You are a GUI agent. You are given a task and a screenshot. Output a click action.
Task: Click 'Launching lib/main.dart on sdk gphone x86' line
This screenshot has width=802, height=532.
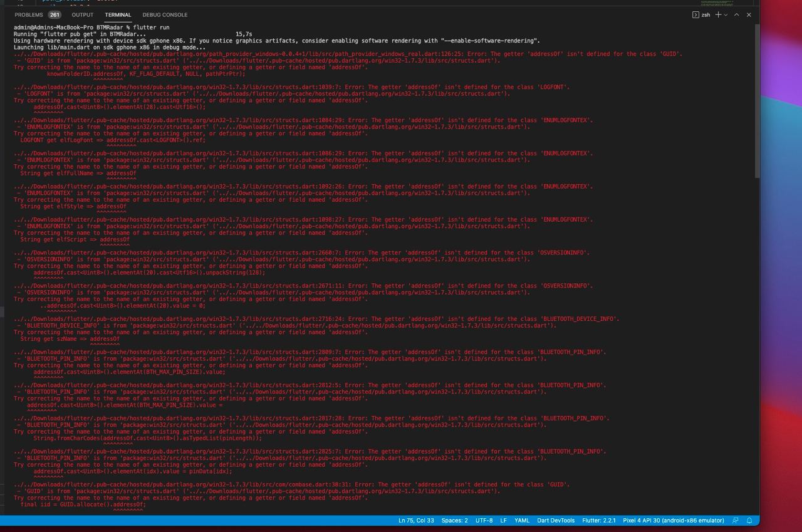[110, 47]
